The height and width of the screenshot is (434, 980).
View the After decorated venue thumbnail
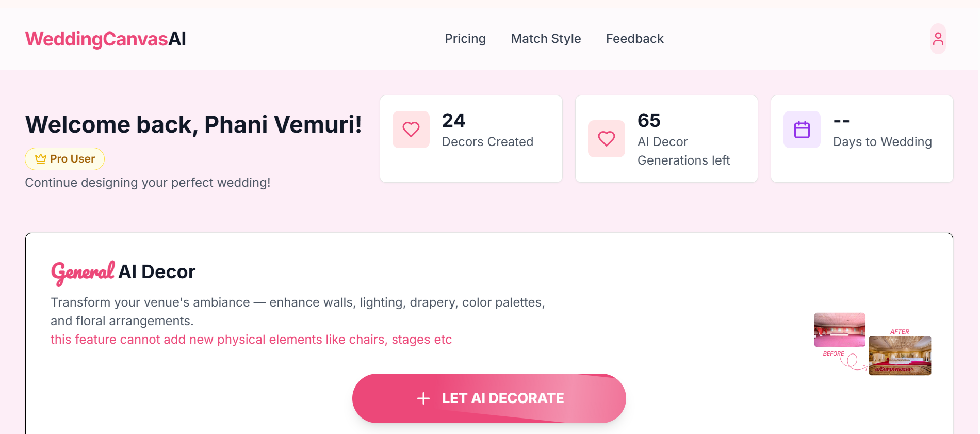(x=900, y=356)
